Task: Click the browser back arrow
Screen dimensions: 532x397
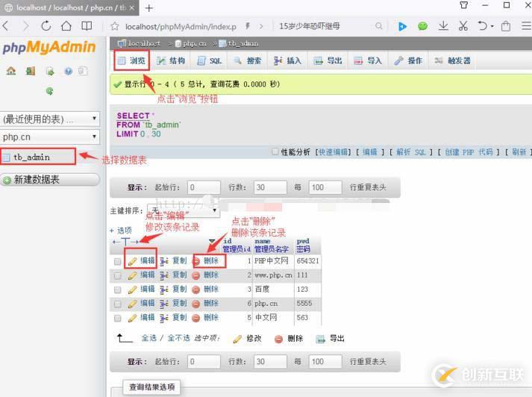Action: pyautogui.click(x=6, y=26)
